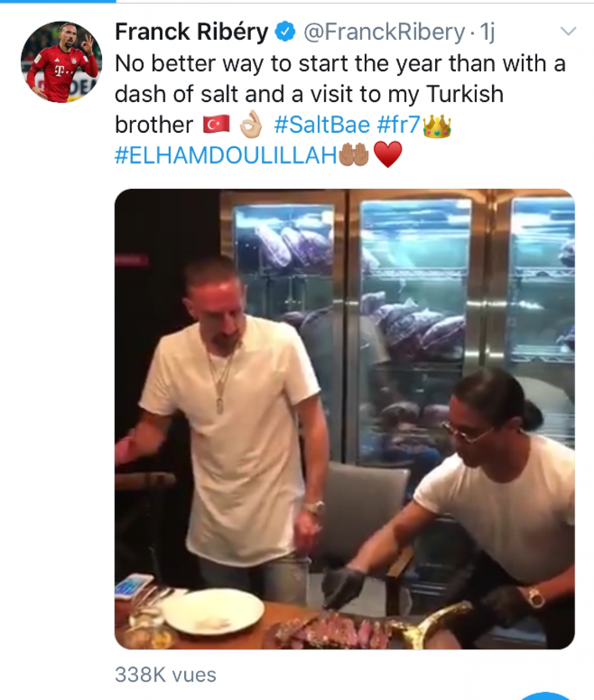Open Franck Ribéry's profile picture
594x700 pixels.
tap(61, 62)
